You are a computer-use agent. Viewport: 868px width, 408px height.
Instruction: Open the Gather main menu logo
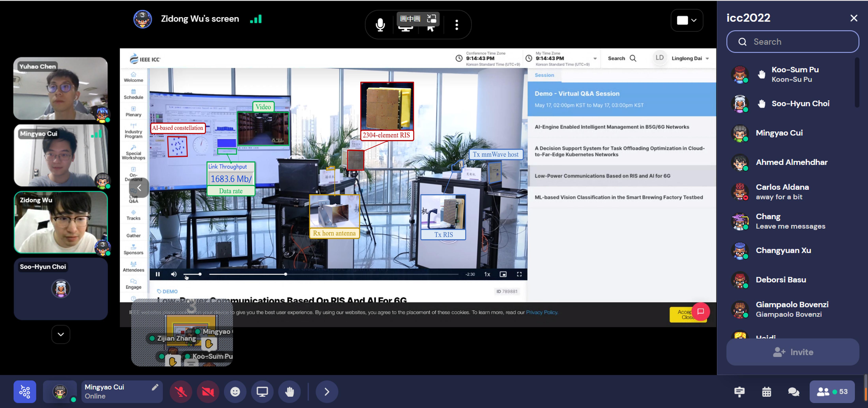pyautogui.click(x=25, y=391)
